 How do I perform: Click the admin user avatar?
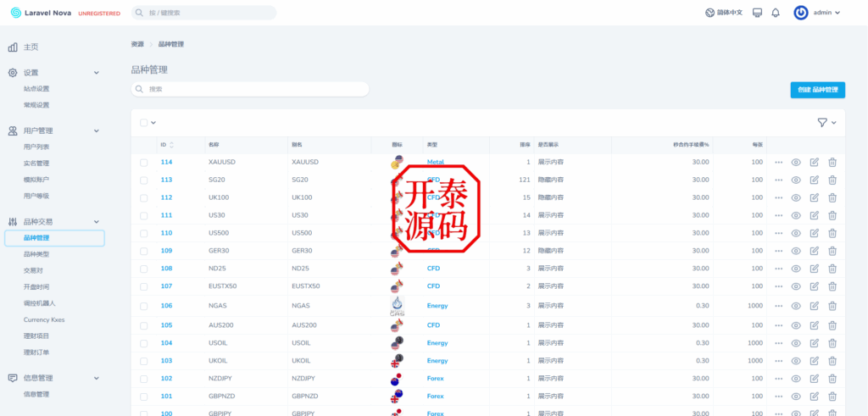click(800, 13)
